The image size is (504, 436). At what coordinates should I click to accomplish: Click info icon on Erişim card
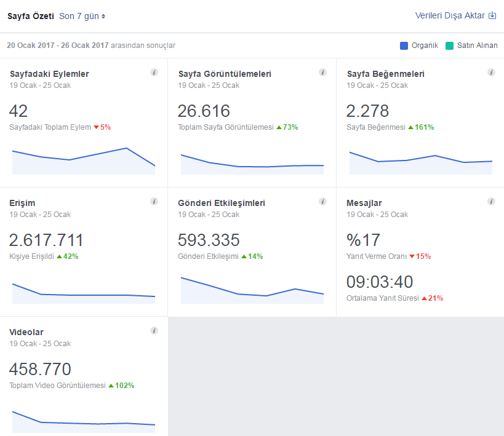(x=154, y=202)
